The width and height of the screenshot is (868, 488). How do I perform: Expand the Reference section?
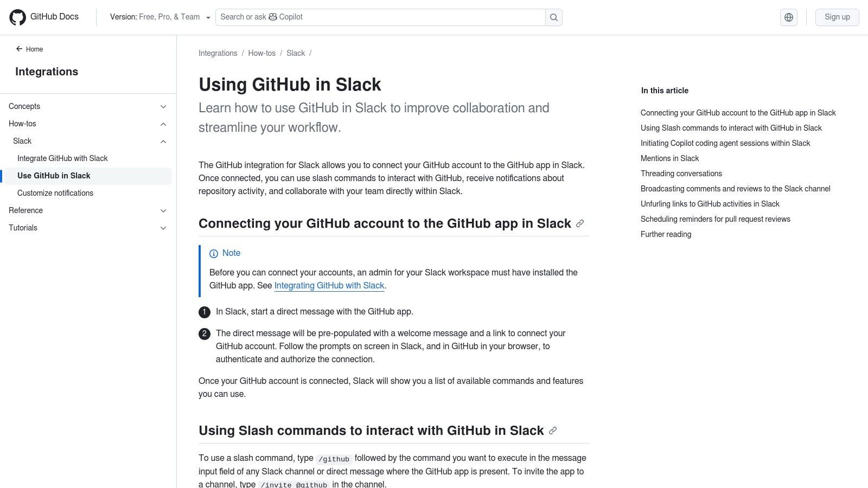click(x=163, y=210)
